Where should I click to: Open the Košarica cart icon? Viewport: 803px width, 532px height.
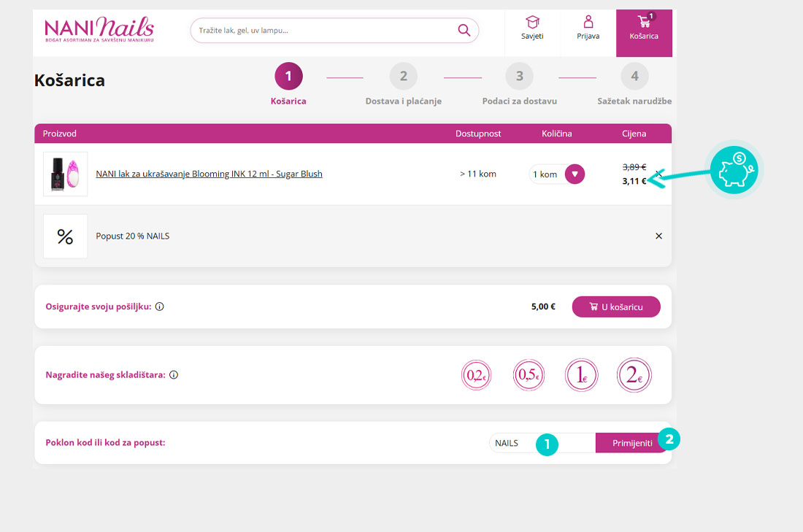click(643, 22)
